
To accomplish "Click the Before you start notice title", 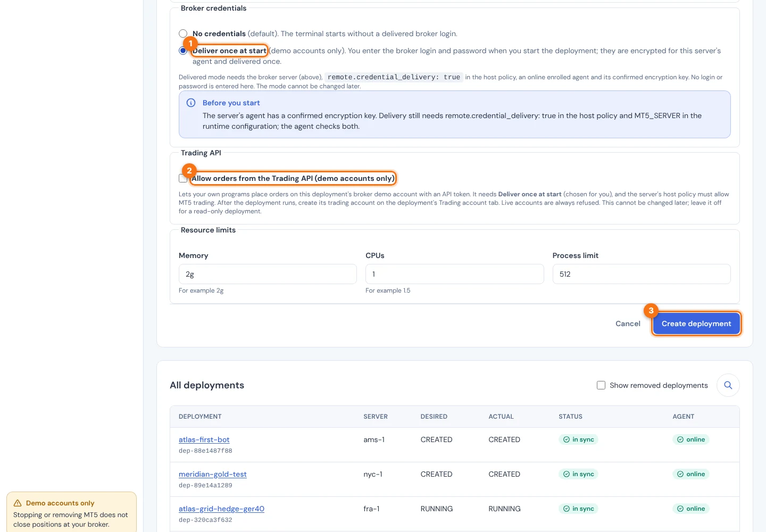I will point(231,103).
